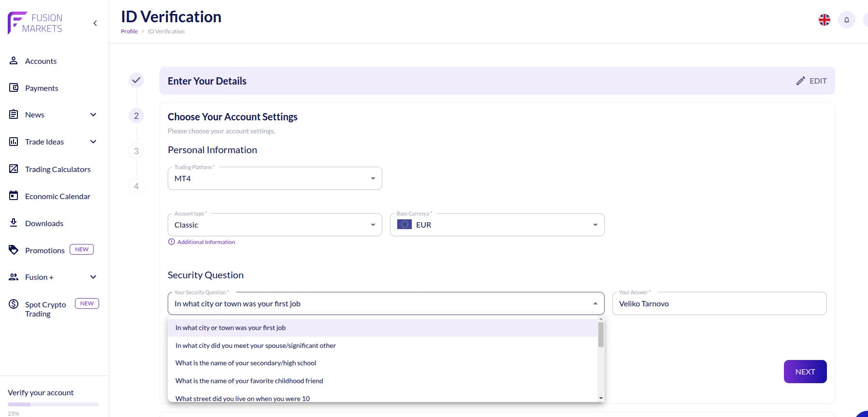Click the info icon next to Additional Information

(x=172, y=242)
